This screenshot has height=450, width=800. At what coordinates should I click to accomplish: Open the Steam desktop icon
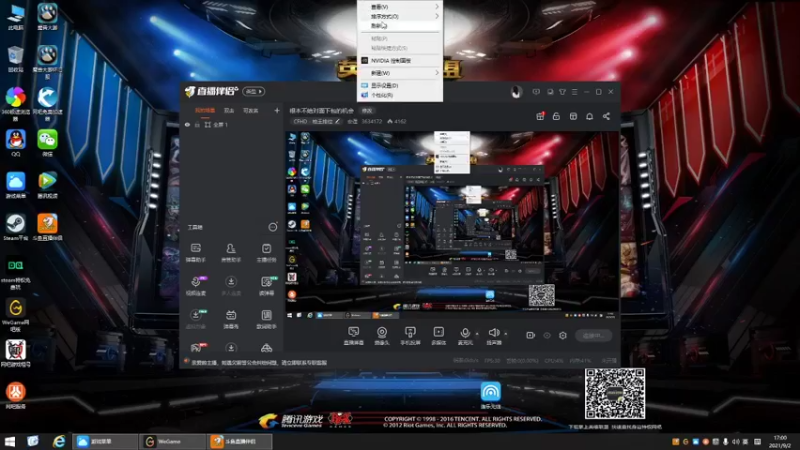point(16,228)
